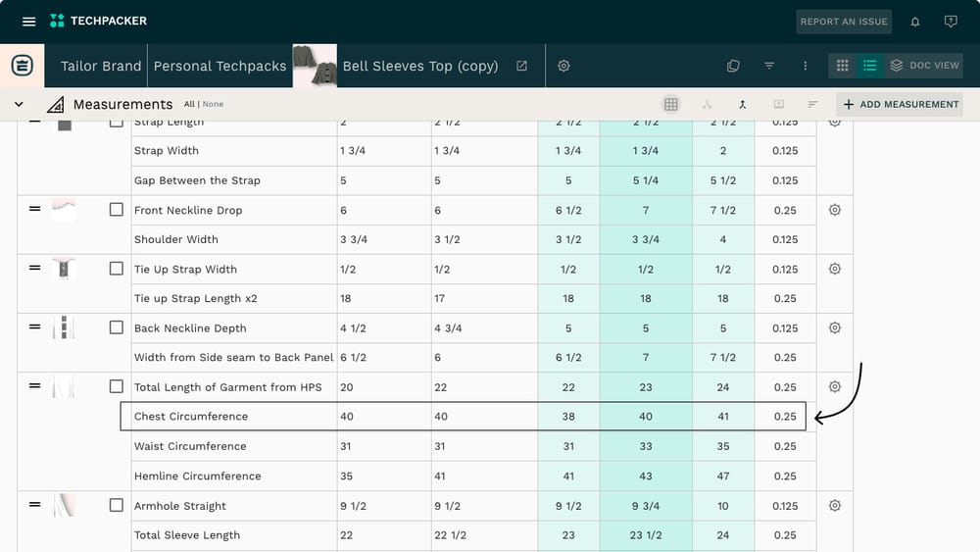This screenshot has width=980, height=552.
Task: Open Bell Sleeves Top in new window
Action: coord(521,66)
